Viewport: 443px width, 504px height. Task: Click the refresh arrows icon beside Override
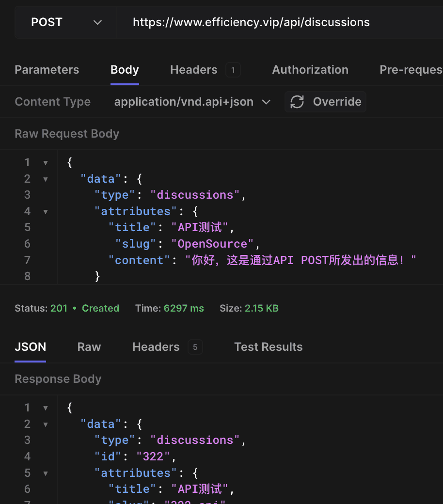(297, 102)
